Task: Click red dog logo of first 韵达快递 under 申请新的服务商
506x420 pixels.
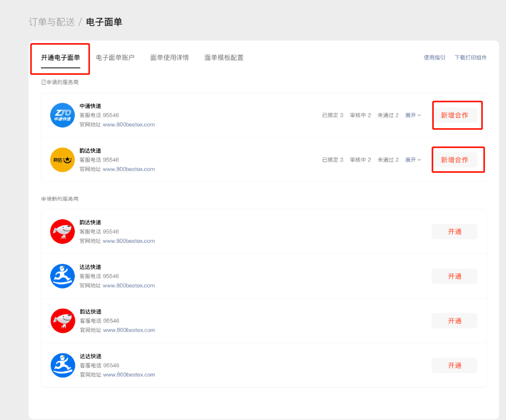Action: (x=63, y=232)
